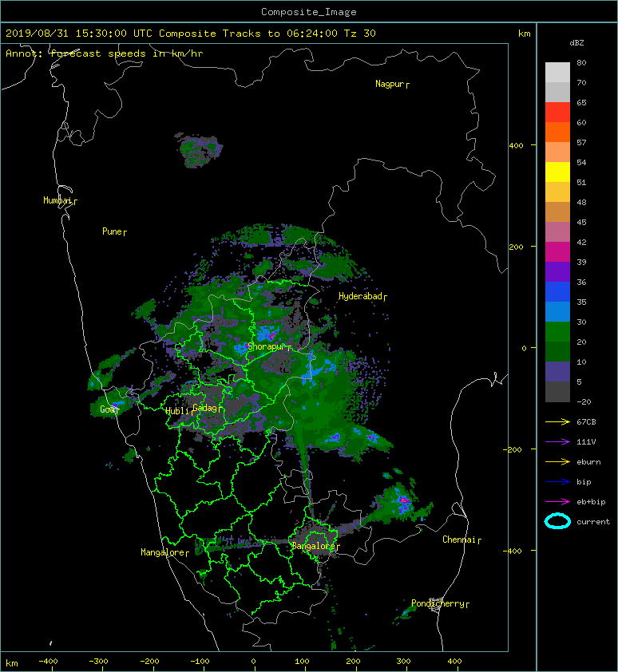Click the magenta 39-42 dBZ swatch

pyautogui.click(x=557, y=251)
